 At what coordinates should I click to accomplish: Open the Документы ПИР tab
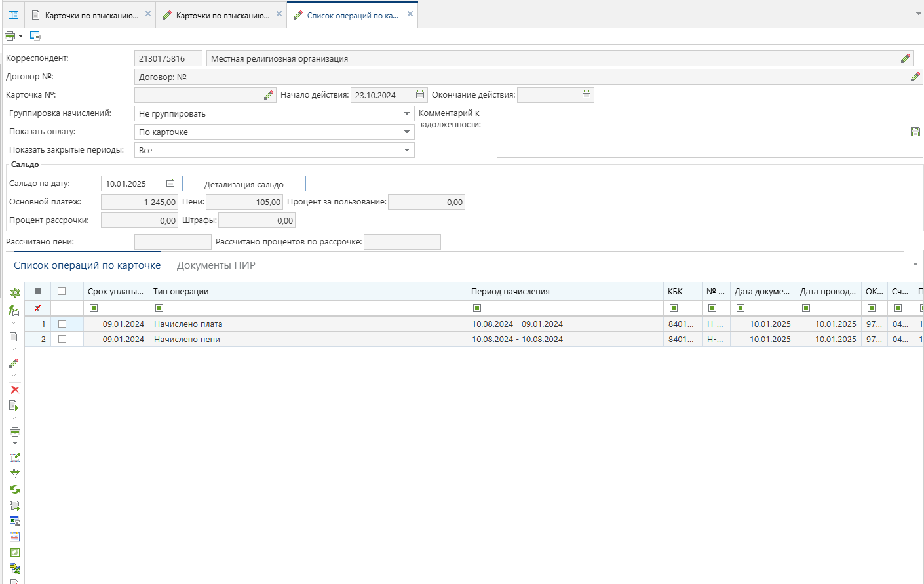pos(216,265)
